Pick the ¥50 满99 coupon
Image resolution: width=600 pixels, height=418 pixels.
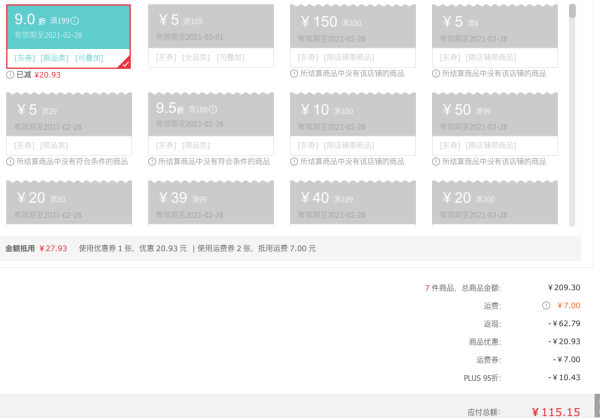495,124
